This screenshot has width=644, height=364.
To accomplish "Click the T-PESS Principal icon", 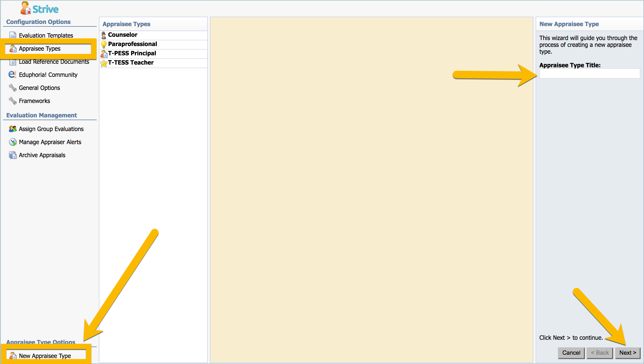I will [104, 54].
